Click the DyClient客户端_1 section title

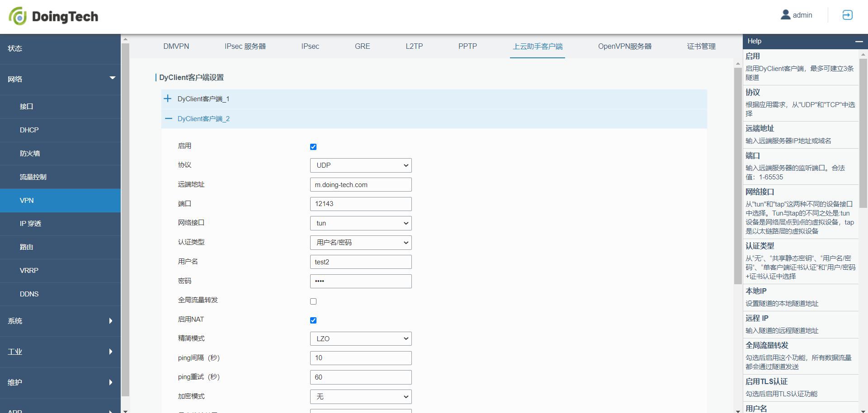pyautogui.click(x=203, y=99)
